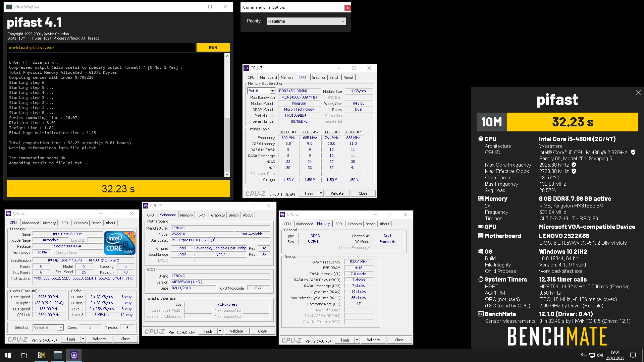Click the taskbar clock showing 19:04
This screenshot has height=362, width=644.
pyautogui.click(x=615, y=355)
